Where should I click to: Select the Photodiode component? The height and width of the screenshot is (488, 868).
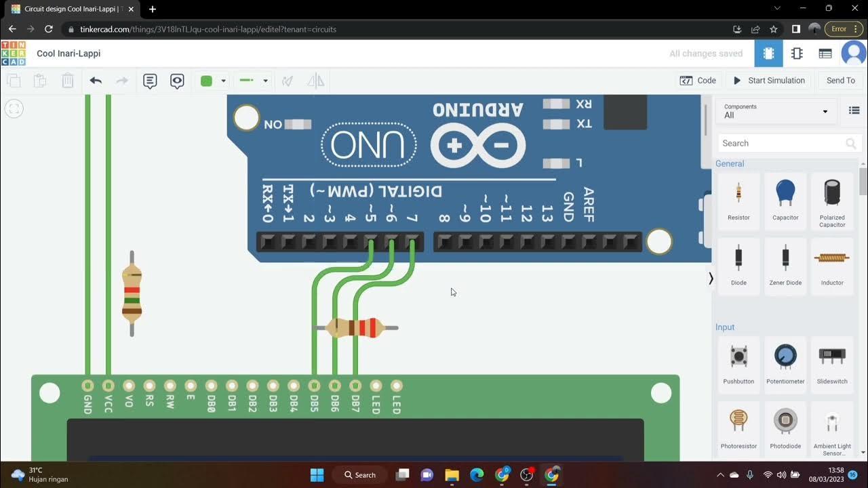tap(785, 428)
